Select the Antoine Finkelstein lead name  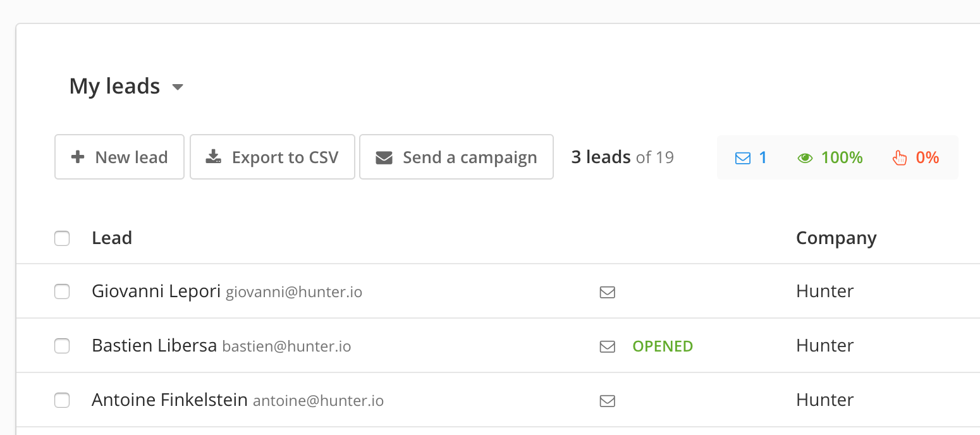[x=169, y=400]
